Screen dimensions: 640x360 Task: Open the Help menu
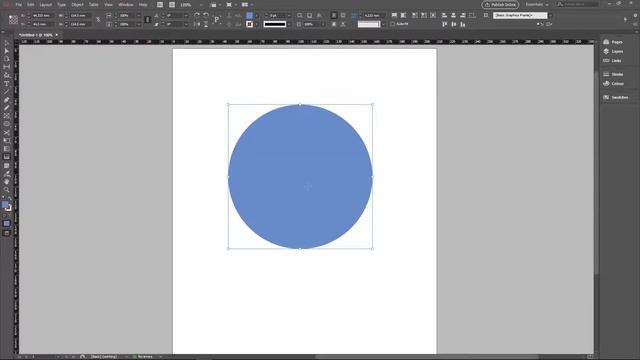143,5
